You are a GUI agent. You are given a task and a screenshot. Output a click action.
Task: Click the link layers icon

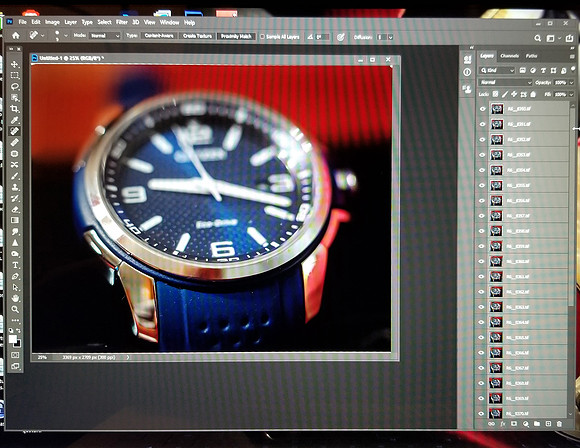click(x=491, y=424)
